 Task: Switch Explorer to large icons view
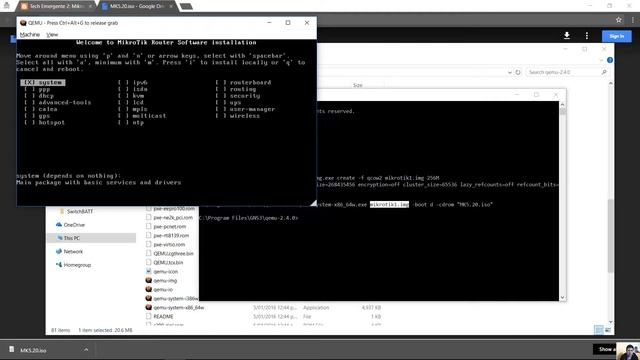pyautogui.click(x=608, y=330)
